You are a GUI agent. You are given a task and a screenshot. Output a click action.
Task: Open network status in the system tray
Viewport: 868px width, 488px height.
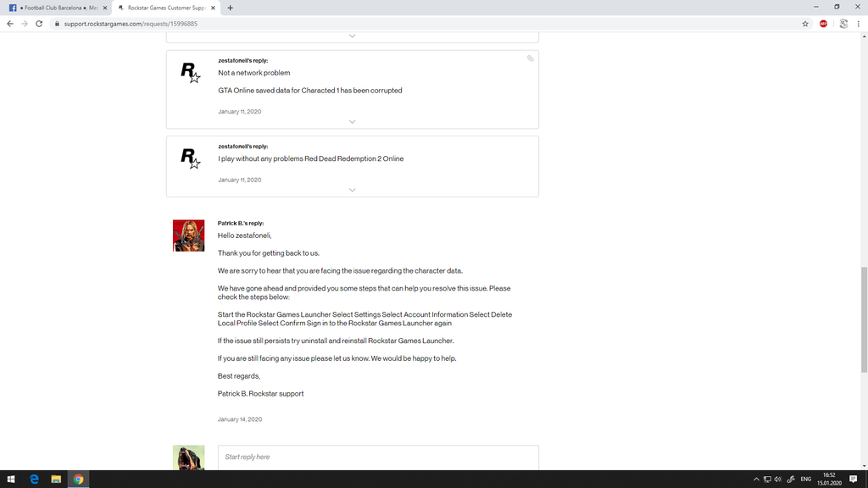[767, 480]
